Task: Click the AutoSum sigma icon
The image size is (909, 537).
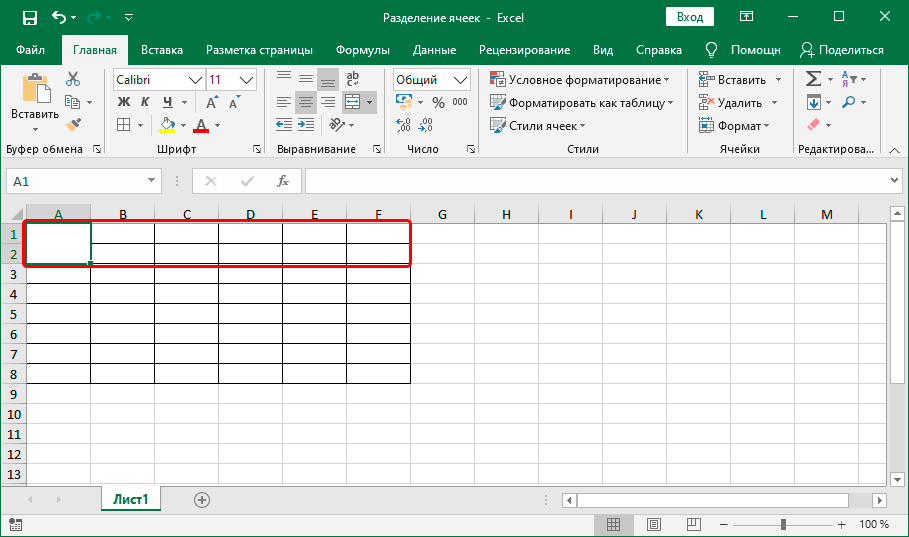Action: [813, 79]
